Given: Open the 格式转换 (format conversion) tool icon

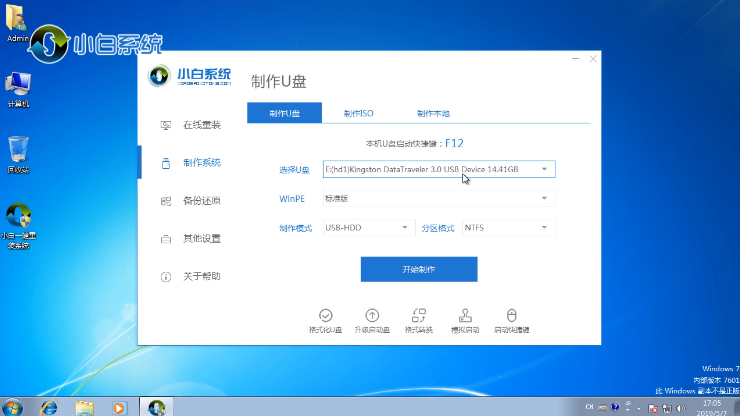Looking at the screenshot, I should [x=418, y=315].
